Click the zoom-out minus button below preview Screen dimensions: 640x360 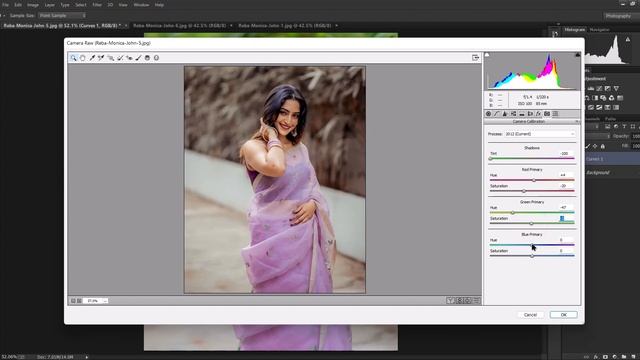coord(73,301)
